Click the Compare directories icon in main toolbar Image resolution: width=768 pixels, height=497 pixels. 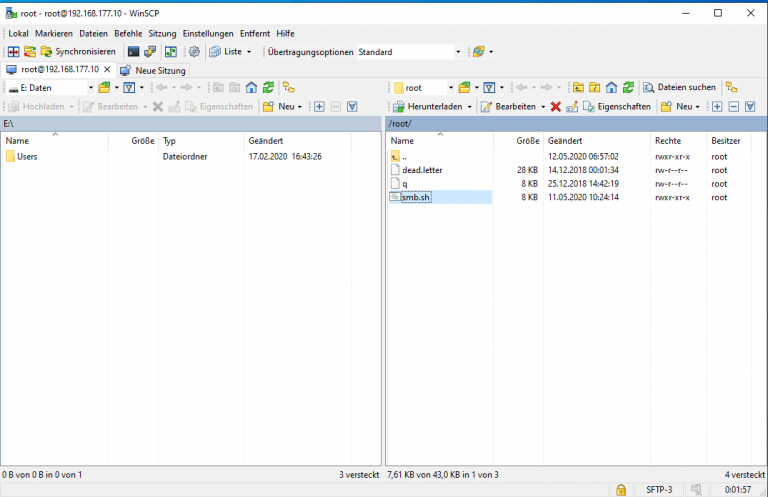click(x=14, y=51)
